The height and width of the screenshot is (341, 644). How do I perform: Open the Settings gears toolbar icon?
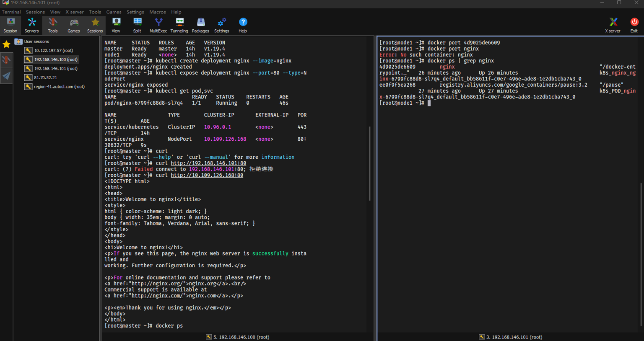221,25
